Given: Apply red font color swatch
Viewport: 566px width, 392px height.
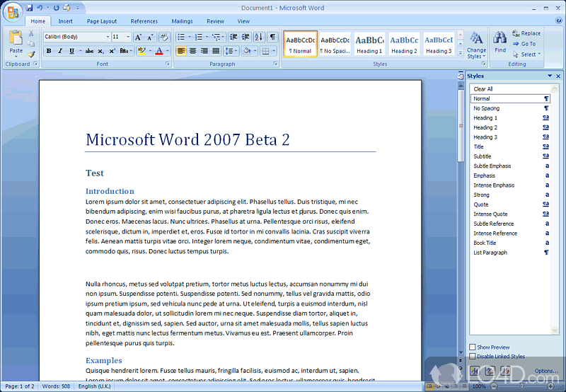Looking at the screenshot, I should [158, 51].
